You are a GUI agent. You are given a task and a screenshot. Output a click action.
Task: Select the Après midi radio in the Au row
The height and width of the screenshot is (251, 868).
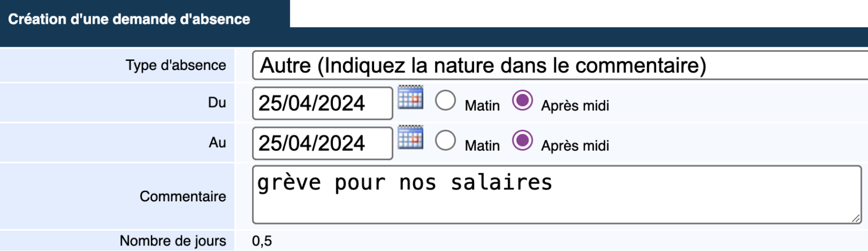[x=522, y=141]
